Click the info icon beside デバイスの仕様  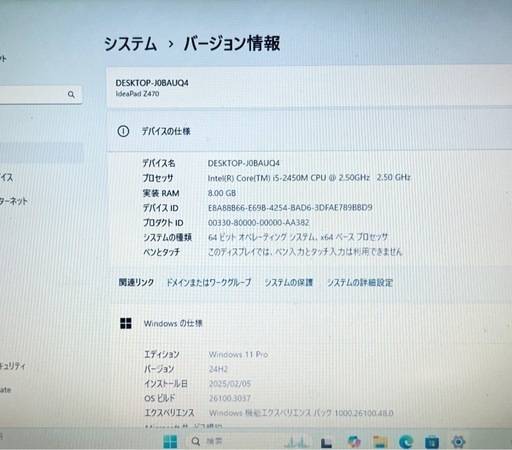tap(123, 131)
